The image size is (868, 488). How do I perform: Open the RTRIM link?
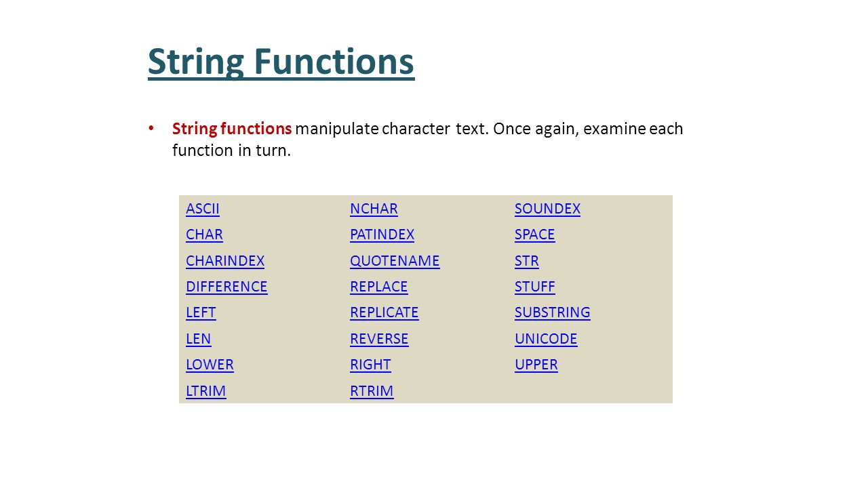point(372,391)
